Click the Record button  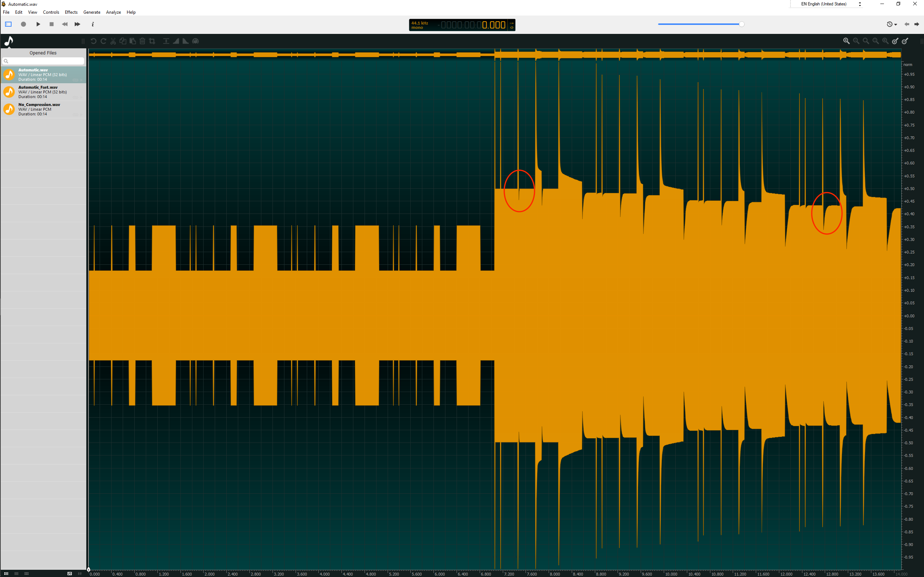tap(23, 24)
